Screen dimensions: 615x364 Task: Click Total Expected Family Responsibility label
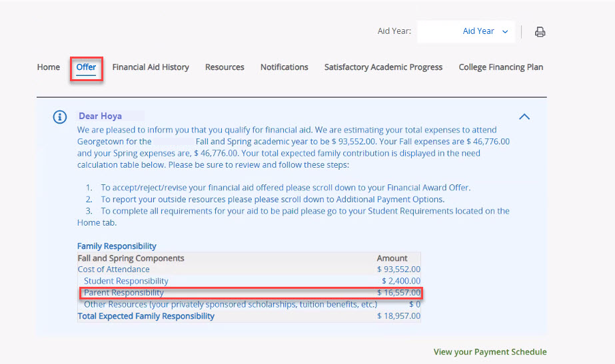click(146, 316)
